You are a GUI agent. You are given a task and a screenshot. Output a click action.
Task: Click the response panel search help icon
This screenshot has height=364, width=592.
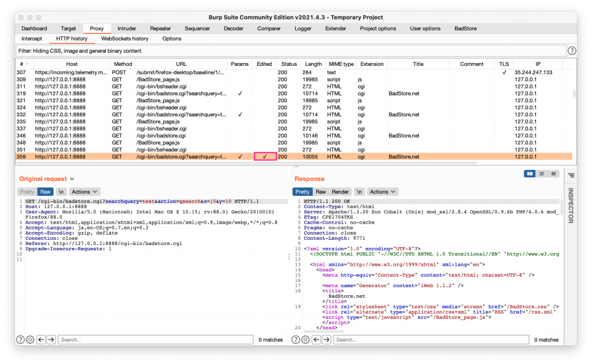coord(295,340)
